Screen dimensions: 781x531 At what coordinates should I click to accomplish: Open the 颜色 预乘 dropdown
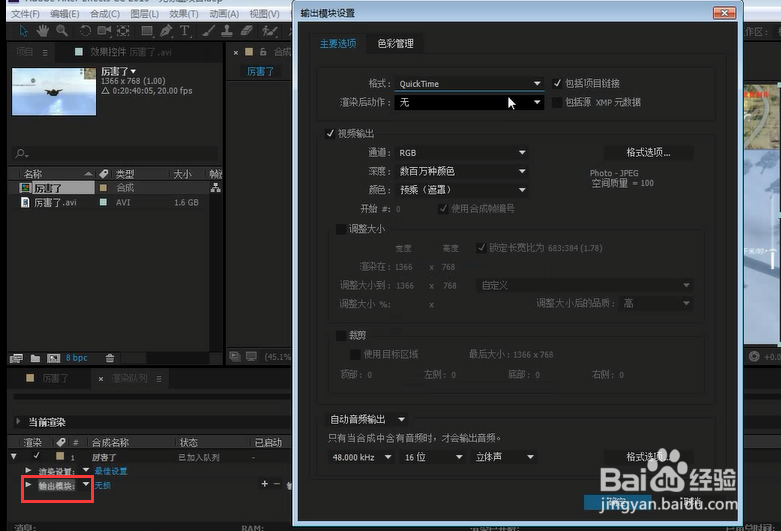(461, 190)
